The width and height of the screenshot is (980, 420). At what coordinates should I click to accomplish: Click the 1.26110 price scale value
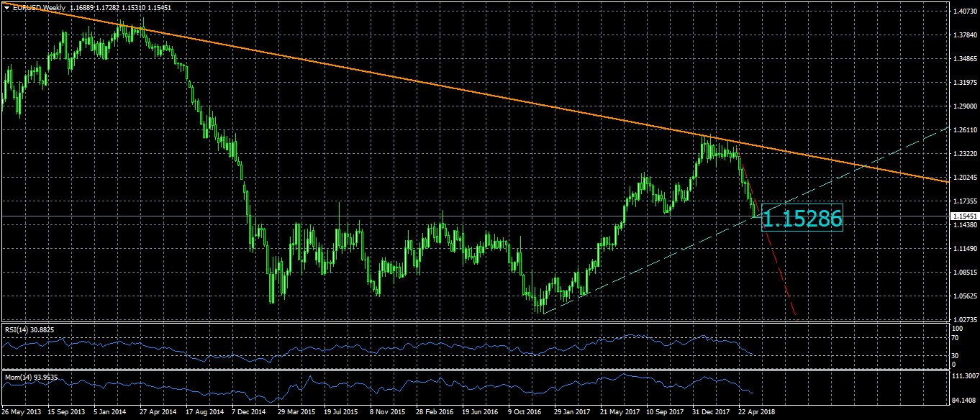(963, 130)
